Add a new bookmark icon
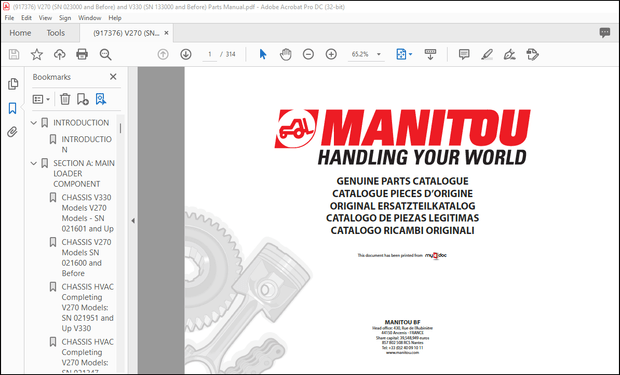The height and width of the screenshot is (375, 620). [x=83, y=99]
